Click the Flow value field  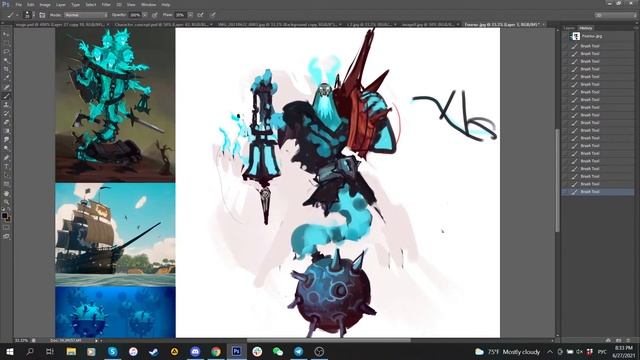click(180, 15)
